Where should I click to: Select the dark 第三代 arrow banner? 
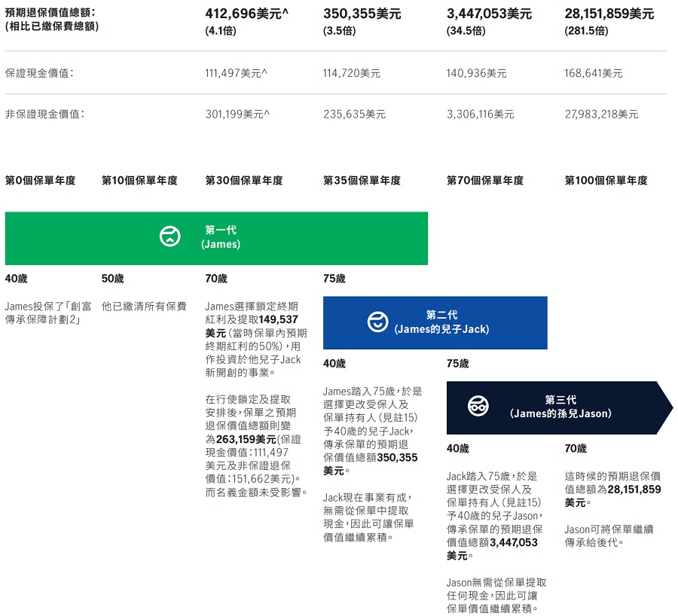[x=559, y=407]
